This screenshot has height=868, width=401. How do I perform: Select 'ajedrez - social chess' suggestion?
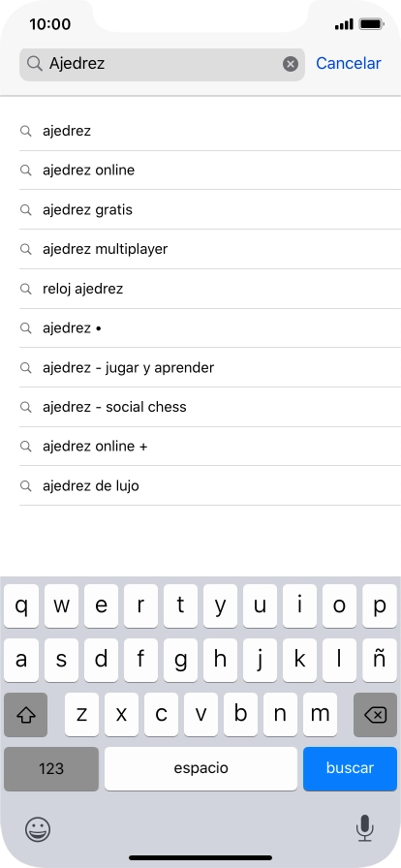(x=210, y=407)
